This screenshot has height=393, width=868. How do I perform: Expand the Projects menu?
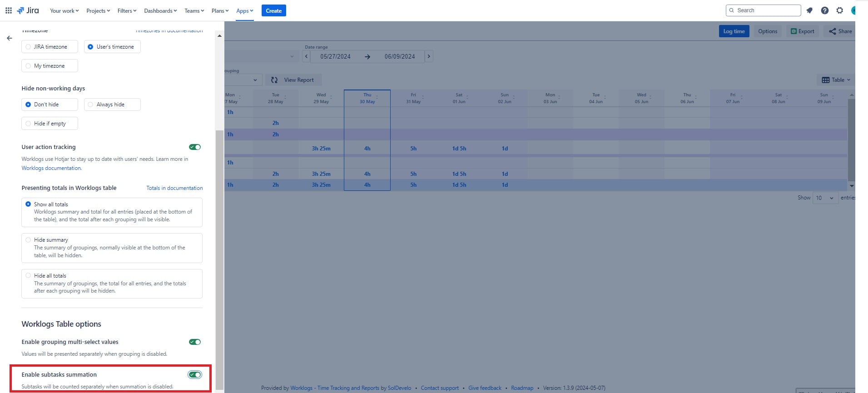coord(98,10)
